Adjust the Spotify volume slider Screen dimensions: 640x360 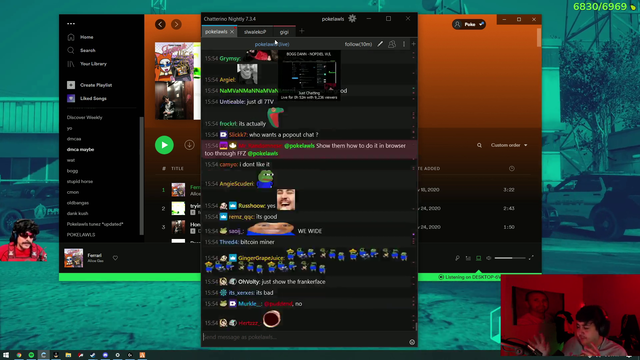coord(509,258)
